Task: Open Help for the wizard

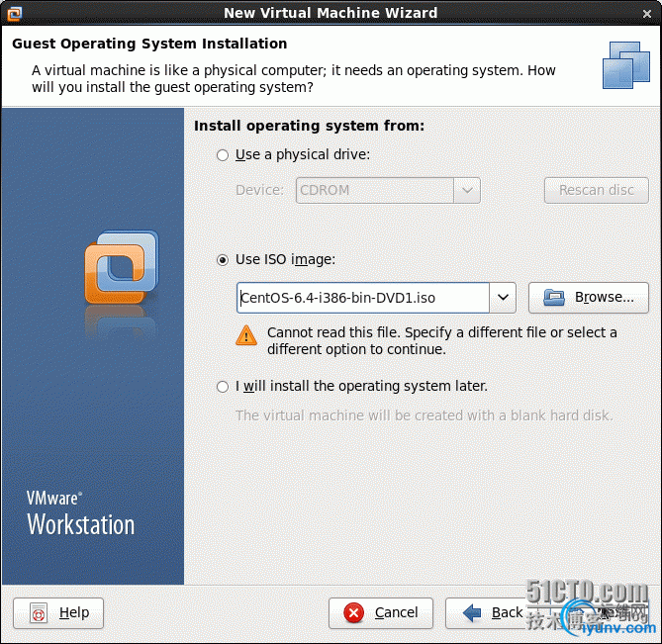Action: tap(58, 612)
